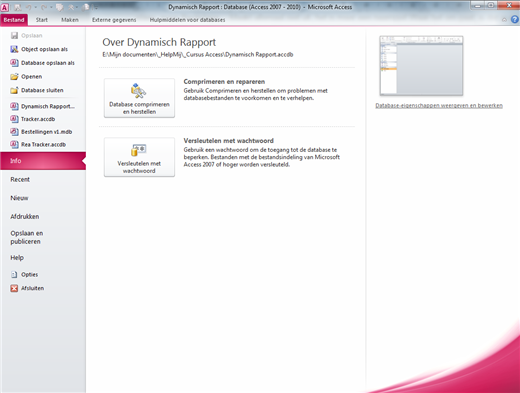
Task: Open Database-eigenschappen weergeven en bewerken link
Action: coord(439,106)
